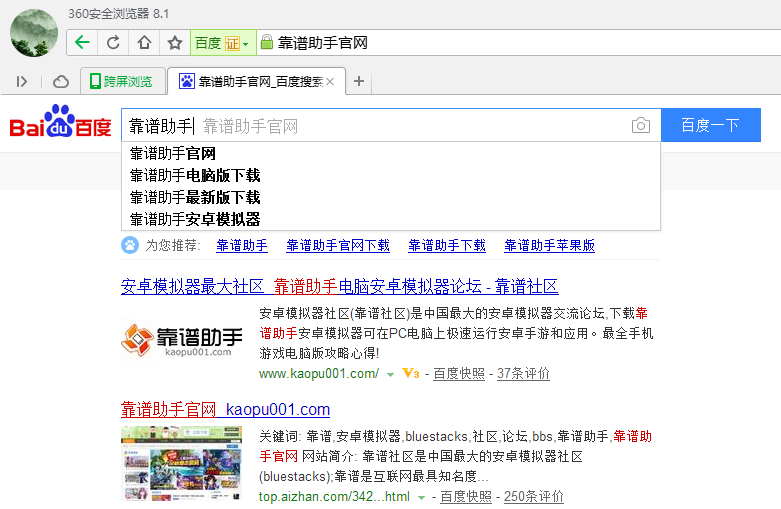Viewport: 781px width, 509px height.
Task: Open the 百度 证 certificate dropdown
Action: [x=223, y=43]
